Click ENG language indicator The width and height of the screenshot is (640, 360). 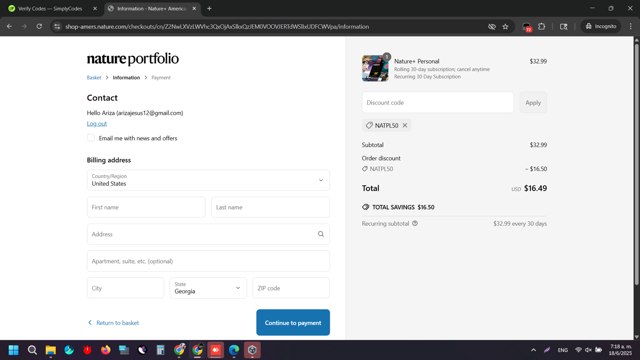pos(562,350)
